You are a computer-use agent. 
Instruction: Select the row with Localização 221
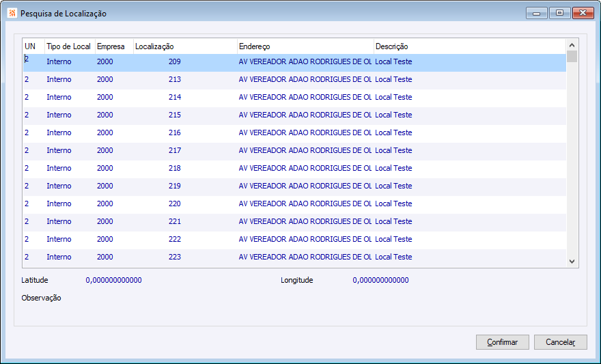tap(294, 221)
